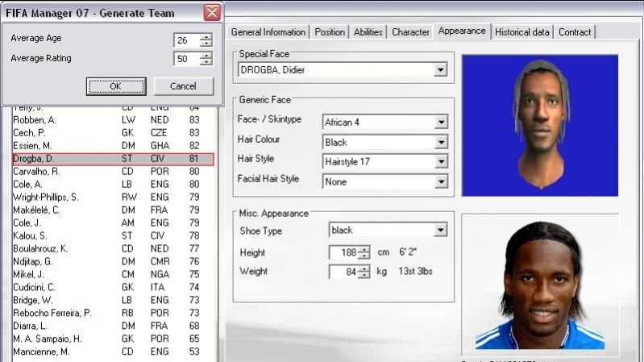Increase Average Rating with up arrow

coord(206,55)
